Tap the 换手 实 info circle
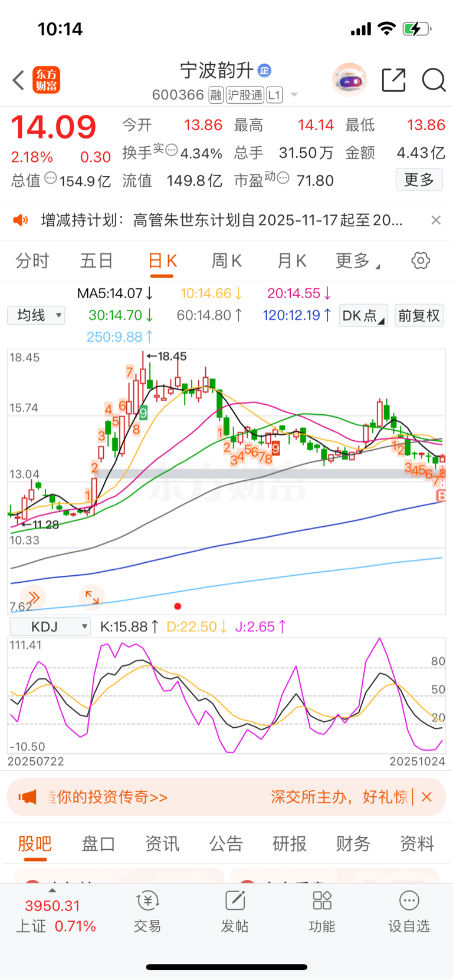This screenshot has height=980, width=453. click(172, 150)
